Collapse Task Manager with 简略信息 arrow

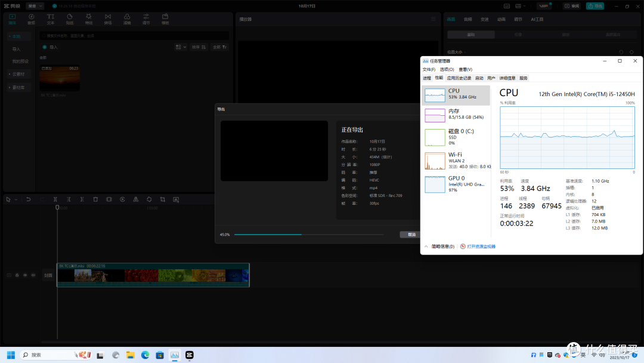[439, 247]
